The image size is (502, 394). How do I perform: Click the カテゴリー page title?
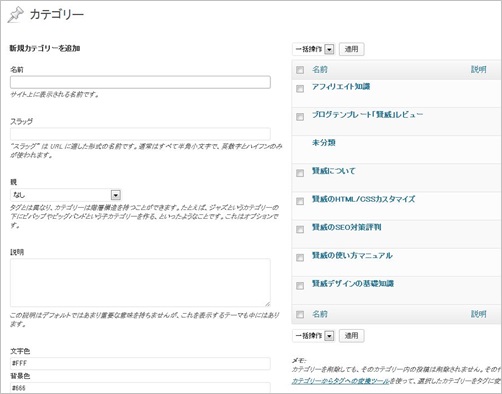pyautogui.click(x=56, y=15)
